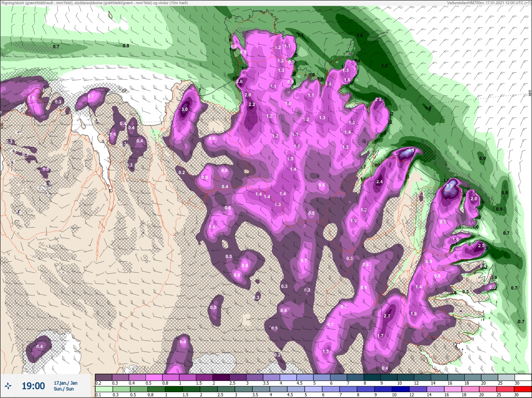This screenshot has height=398, width=532.
Task: Click the Veðurstofan vortex logo icon
Action: (8, 386)
